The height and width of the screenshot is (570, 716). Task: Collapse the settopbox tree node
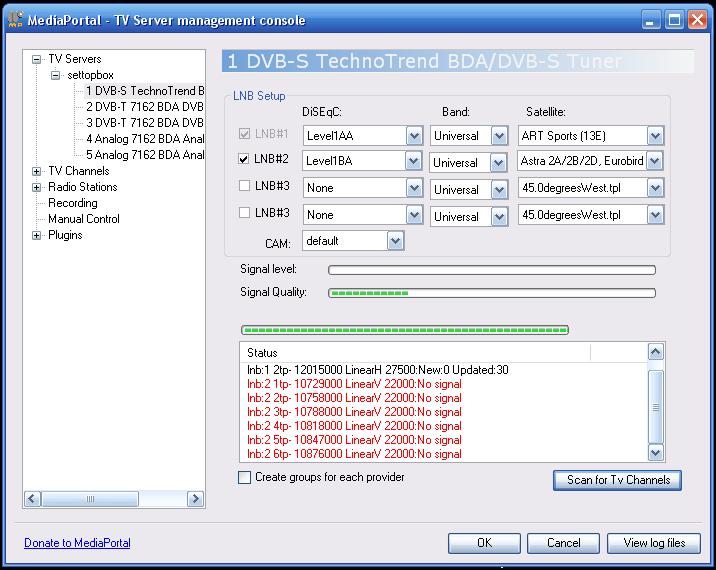55,75
